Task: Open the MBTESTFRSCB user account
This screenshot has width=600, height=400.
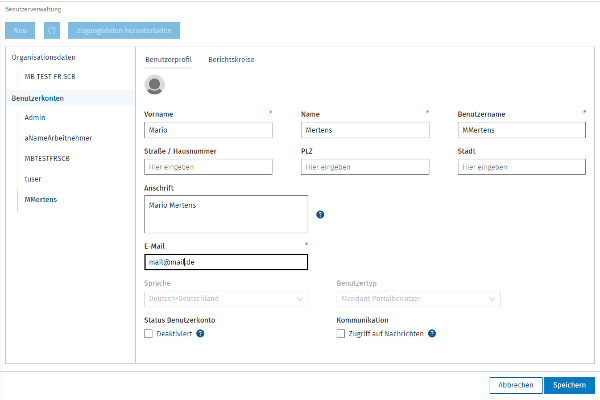Action: (47, 158)
